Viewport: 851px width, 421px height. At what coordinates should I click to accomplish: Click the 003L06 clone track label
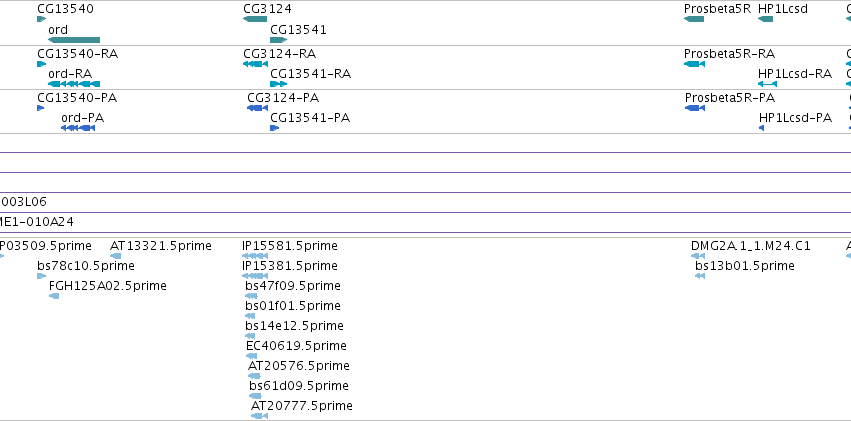point(23,202)
